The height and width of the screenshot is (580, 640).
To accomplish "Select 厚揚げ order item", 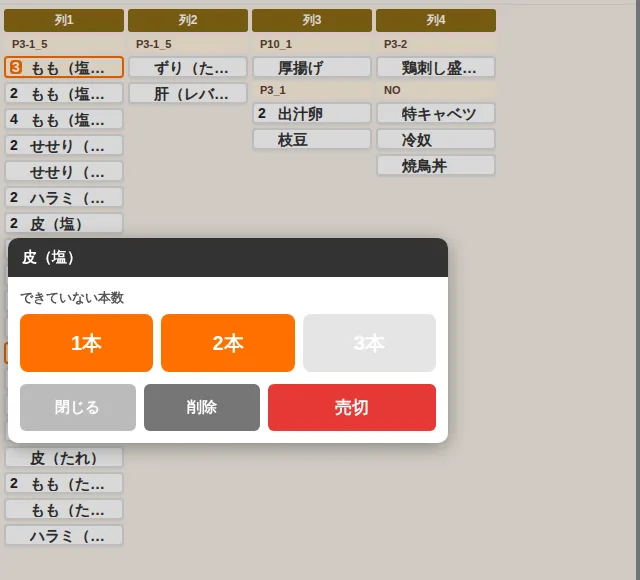I will click(x=312, y=67).
